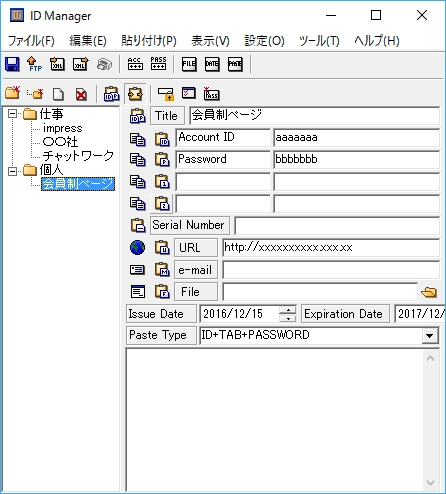
Task: Click the Serial Number button
Action: click(x=190, y=225)
